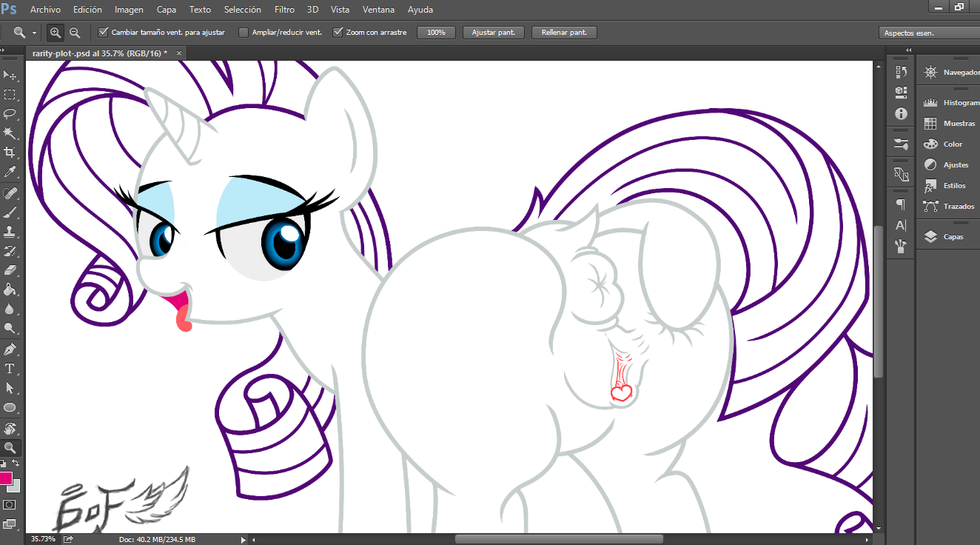Click the pink foreground color swatch
Image resolution: width=980 pixels, height=545 pixels.
[6, 478]
